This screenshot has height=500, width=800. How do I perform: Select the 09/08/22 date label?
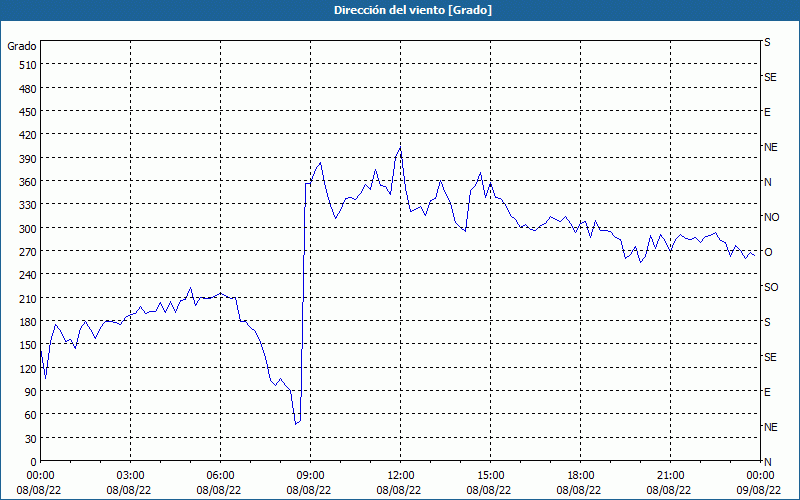point(758,490)
